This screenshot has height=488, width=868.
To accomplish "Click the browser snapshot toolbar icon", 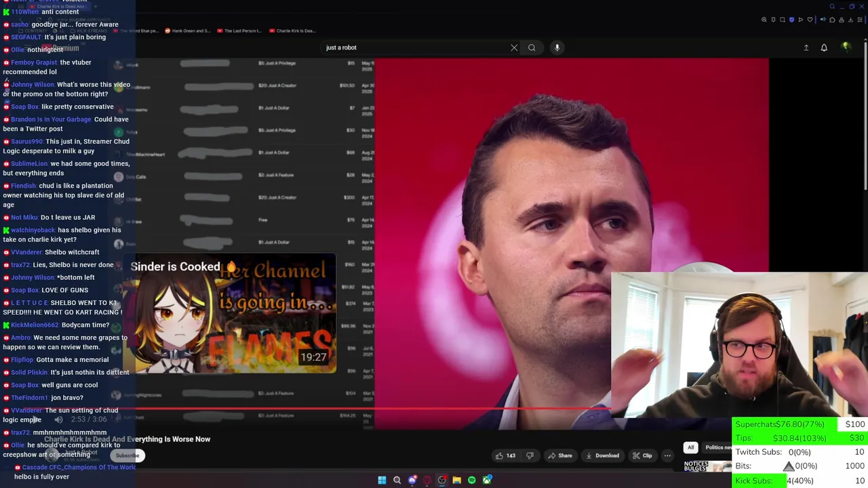I will [x=783, y=20].
